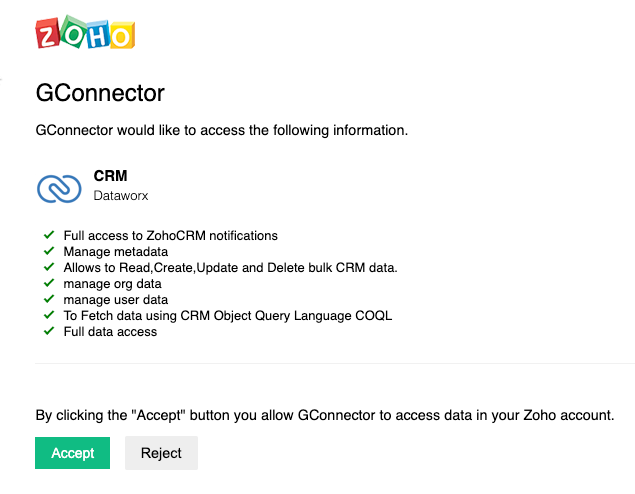
Task: Click the Manage metadata permission text
Action: [x=116, y=252]
